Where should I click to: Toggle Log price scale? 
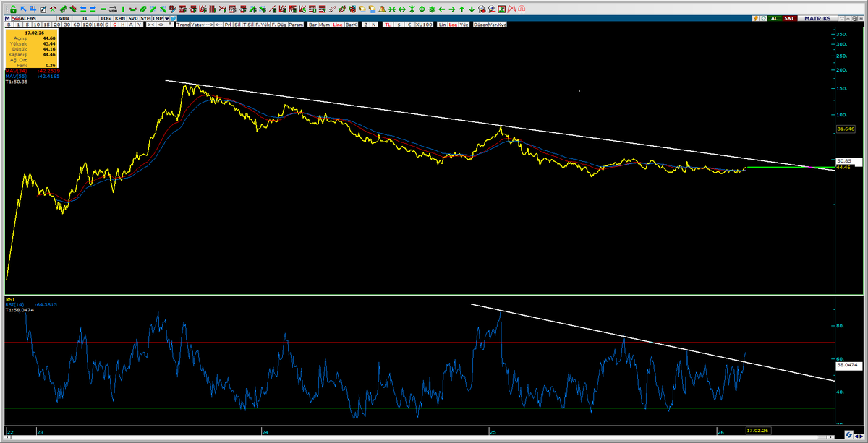coord(453,25)
